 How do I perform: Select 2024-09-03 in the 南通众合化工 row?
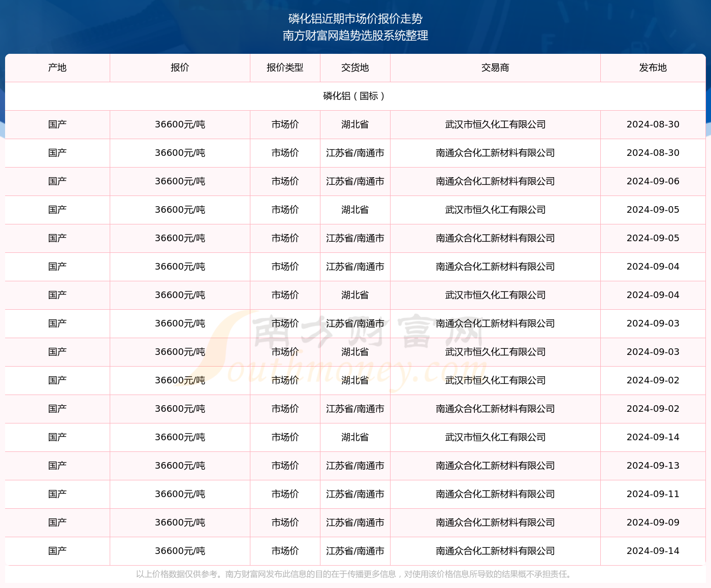(x=653, y=323)
